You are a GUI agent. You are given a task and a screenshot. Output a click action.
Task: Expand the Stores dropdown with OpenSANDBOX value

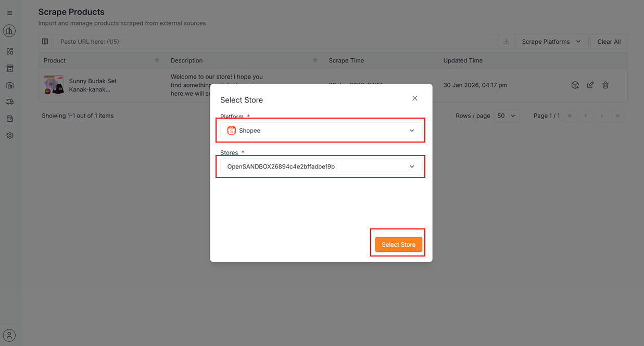(x=321, y=166)
